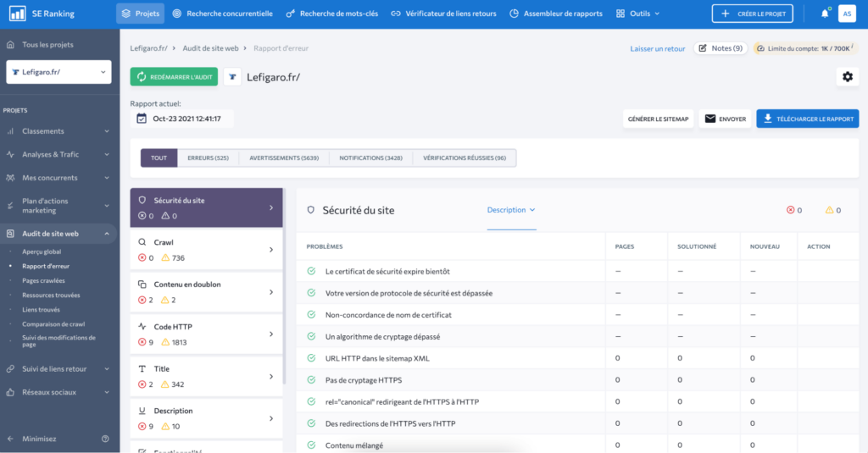Click the shield icon in Sécurité du site header

coord(310,210)
